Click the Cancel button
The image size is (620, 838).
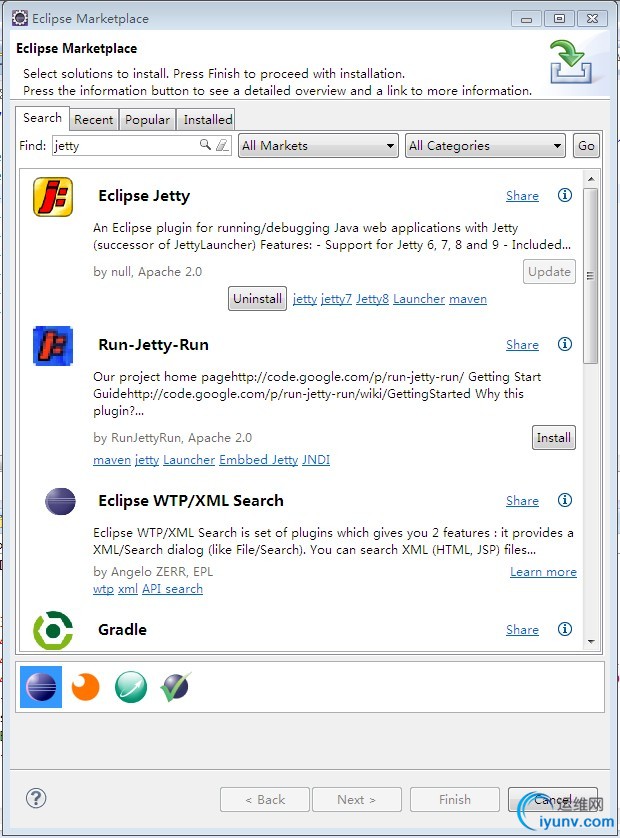point(553,800)
